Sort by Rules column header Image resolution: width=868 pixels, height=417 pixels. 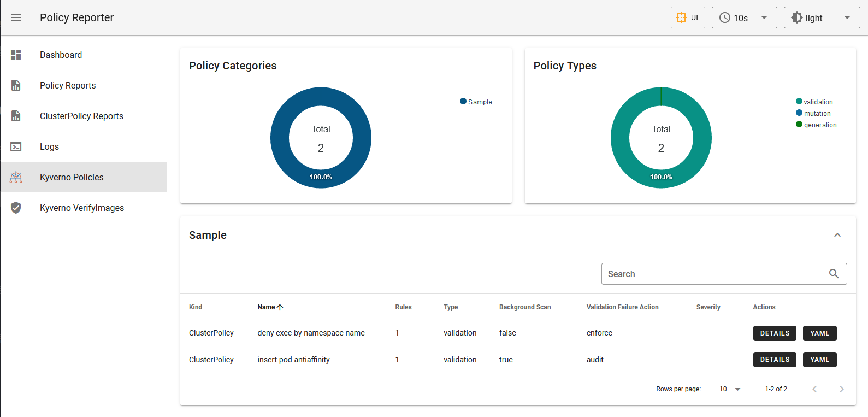403,307
